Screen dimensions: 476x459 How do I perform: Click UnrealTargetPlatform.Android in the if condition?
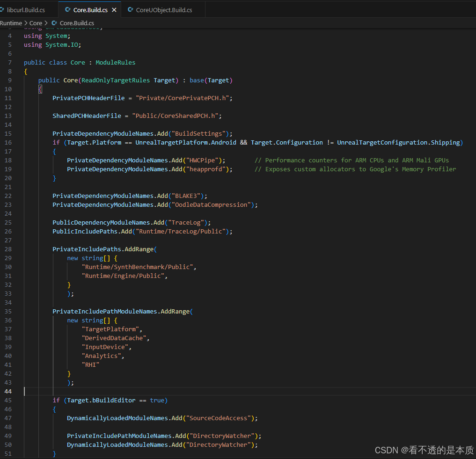click(x=185, y=142)
